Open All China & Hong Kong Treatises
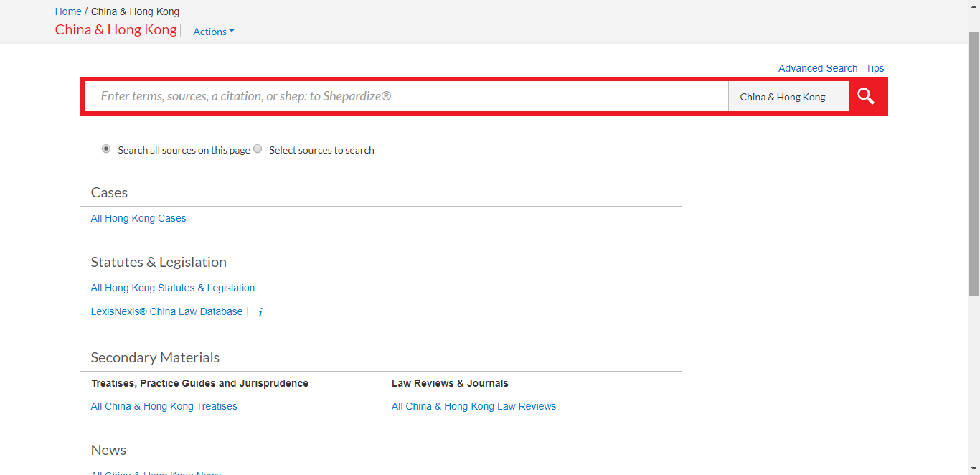Image resolution: width=980 pixels, height=475 pixels. point(164,406)
